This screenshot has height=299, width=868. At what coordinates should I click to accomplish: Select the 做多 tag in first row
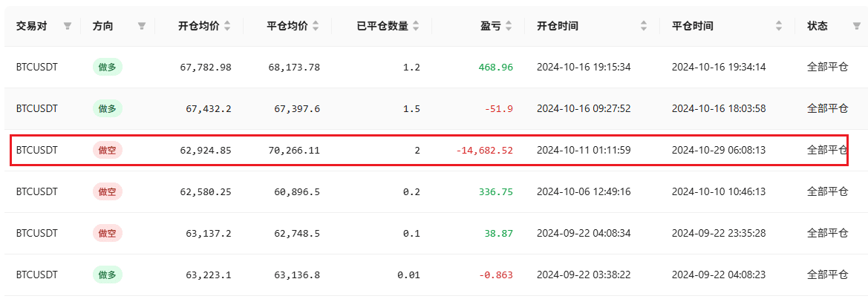coord(108,68)
